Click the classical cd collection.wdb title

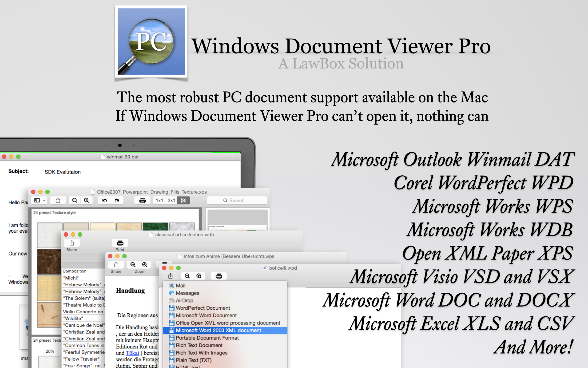click(x=184, y=235)
